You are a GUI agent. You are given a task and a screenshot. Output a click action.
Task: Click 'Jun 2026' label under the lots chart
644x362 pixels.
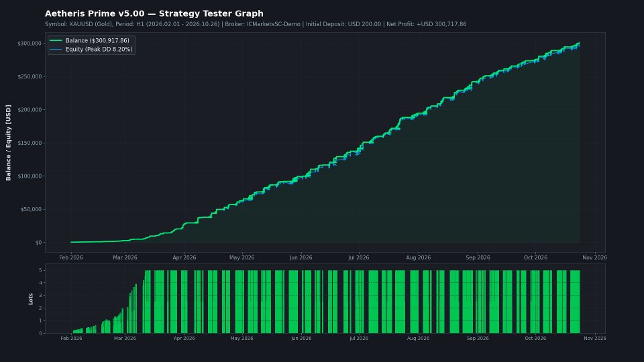click(x=301, y=338)
